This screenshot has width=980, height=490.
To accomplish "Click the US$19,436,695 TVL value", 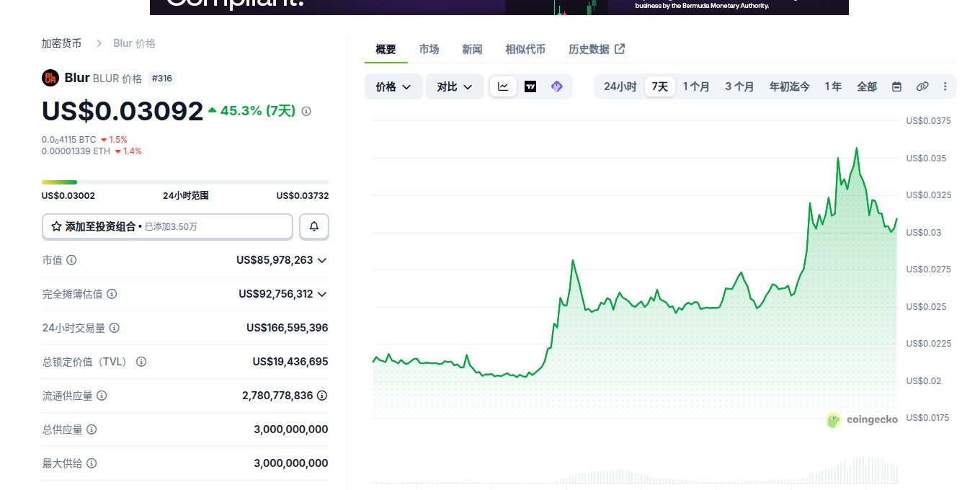I will (290, 362).
